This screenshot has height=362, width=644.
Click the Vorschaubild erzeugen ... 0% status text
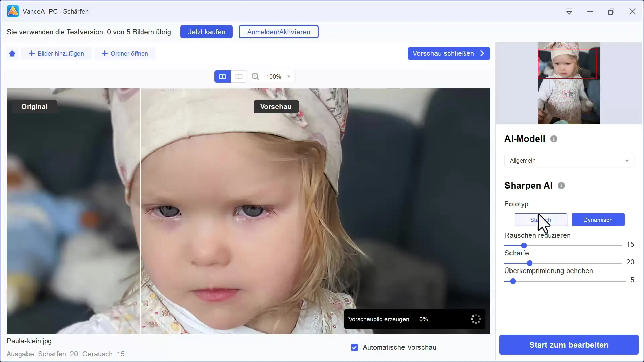388,319
